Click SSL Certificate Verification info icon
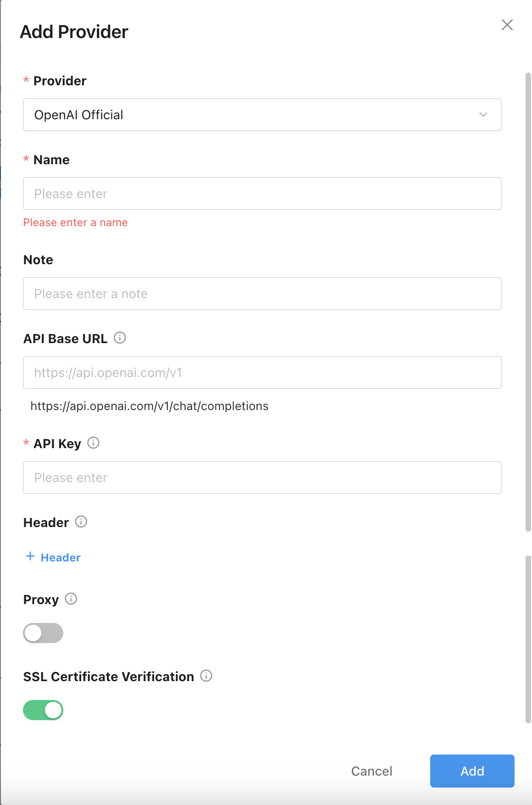 coord(206,676)
